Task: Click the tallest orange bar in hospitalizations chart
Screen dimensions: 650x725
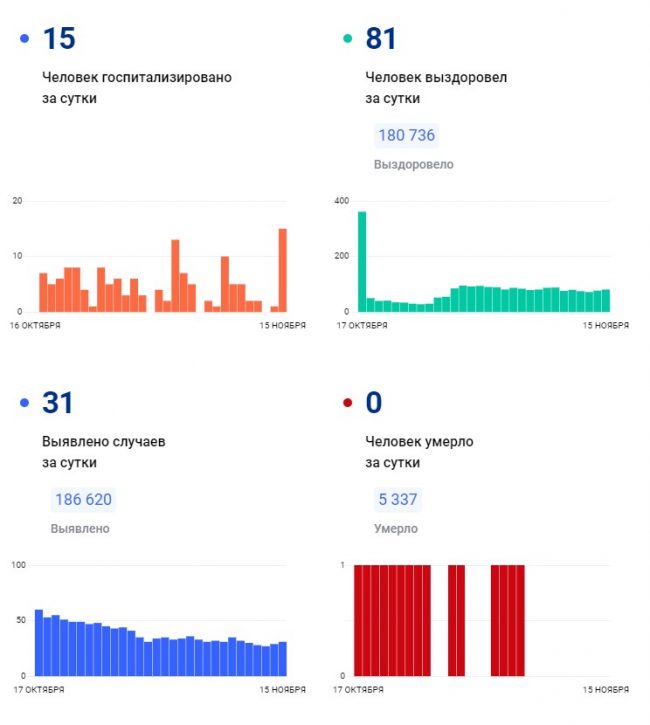Action: point(283,270)
